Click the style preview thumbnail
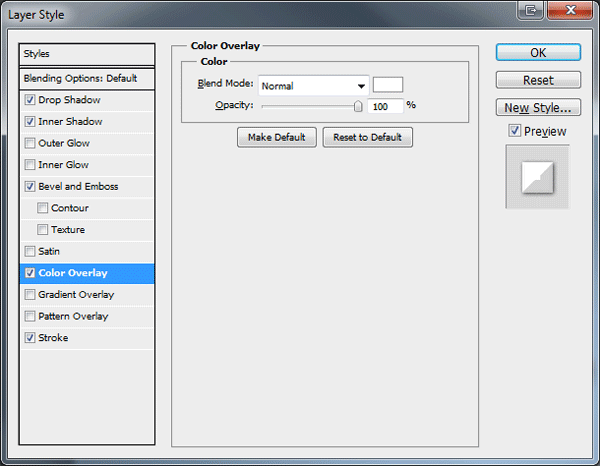 [x=538, y=177]
